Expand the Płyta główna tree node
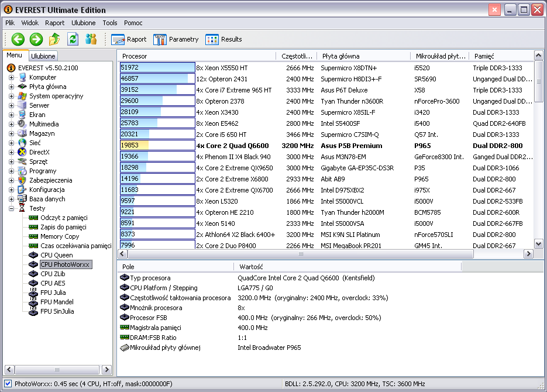 (x=12, y=87)
